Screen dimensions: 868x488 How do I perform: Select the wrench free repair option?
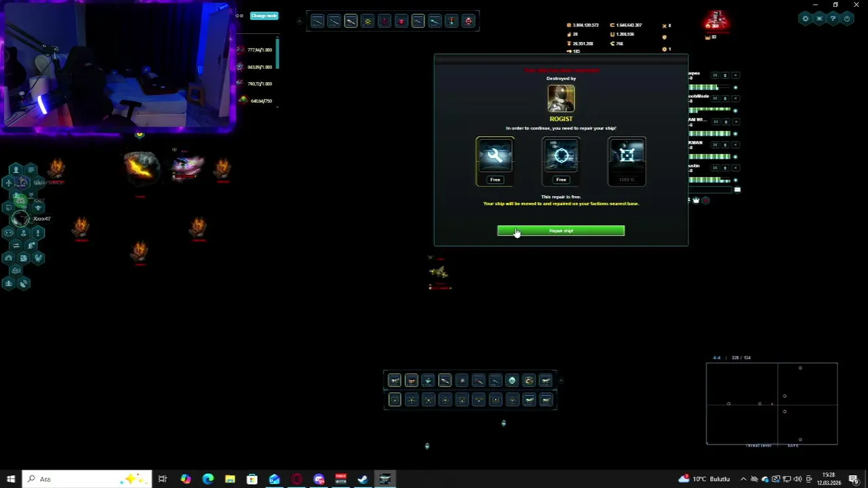pyautogui.click(x=495, y=161)
